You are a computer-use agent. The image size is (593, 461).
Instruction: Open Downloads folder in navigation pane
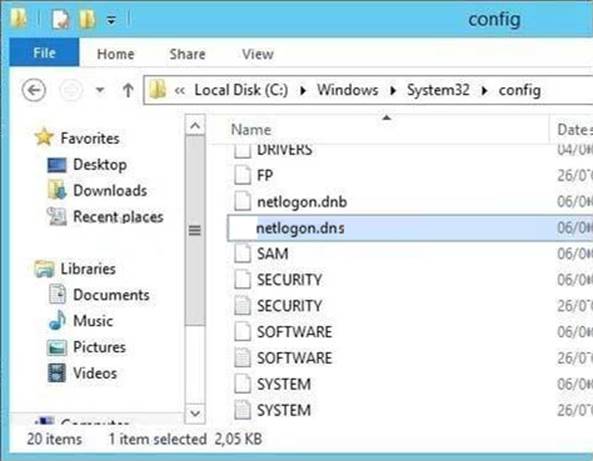(110, 191)
